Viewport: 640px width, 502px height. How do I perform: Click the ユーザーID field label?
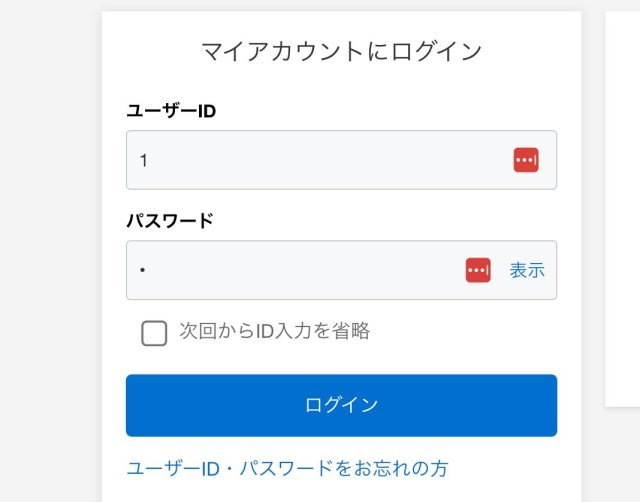[x=171, y=110]
